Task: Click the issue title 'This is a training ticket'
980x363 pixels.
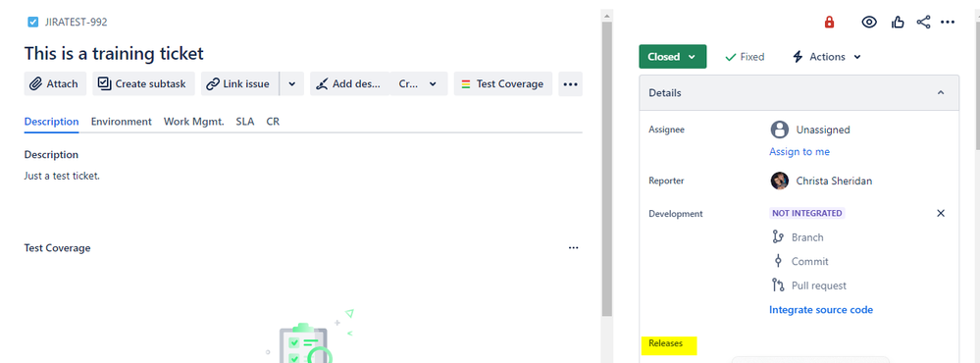Action: (x=114, y=53)
